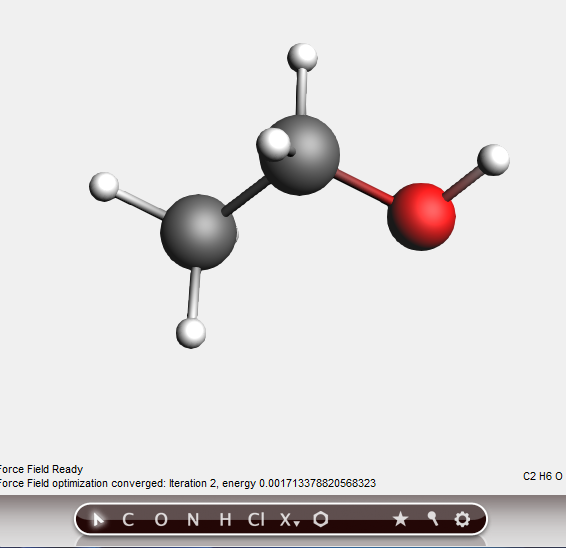Choose the Nitrogen (N) element tool
The height and width of the screenshot is (548, 566).
[193, 520]
